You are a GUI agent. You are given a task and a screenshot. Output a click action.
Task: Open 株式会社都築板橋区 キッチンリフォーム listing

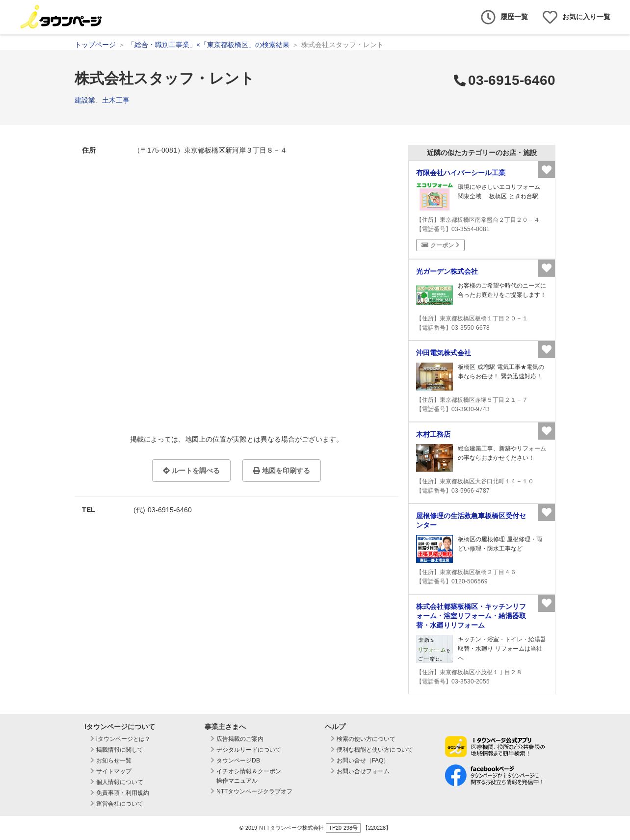[471, 616]
